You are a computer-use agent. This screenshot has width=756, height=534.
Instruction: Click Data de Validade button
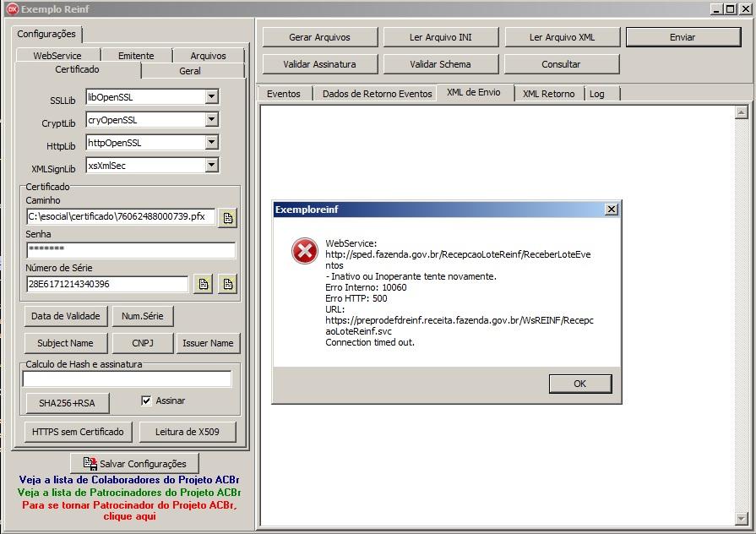pyautogui.click(x=66, y=316)
